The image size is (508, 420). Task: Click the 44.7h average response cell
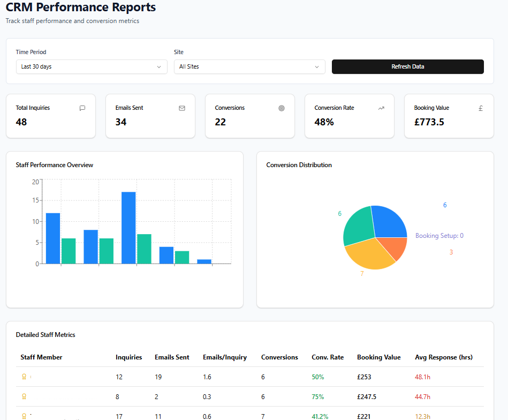coord(423,396)
